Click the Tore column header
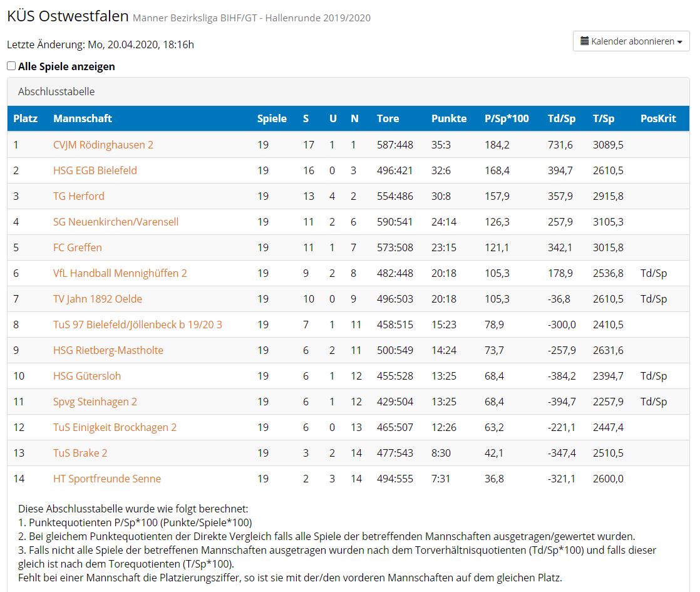700x592 pixels. click(x=388, y=118)
